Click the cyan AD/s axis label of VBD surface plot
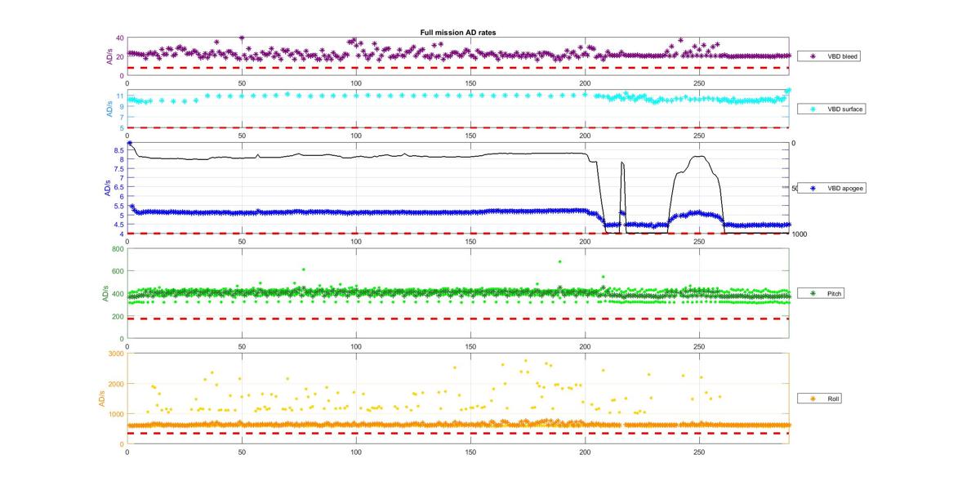 109,109
